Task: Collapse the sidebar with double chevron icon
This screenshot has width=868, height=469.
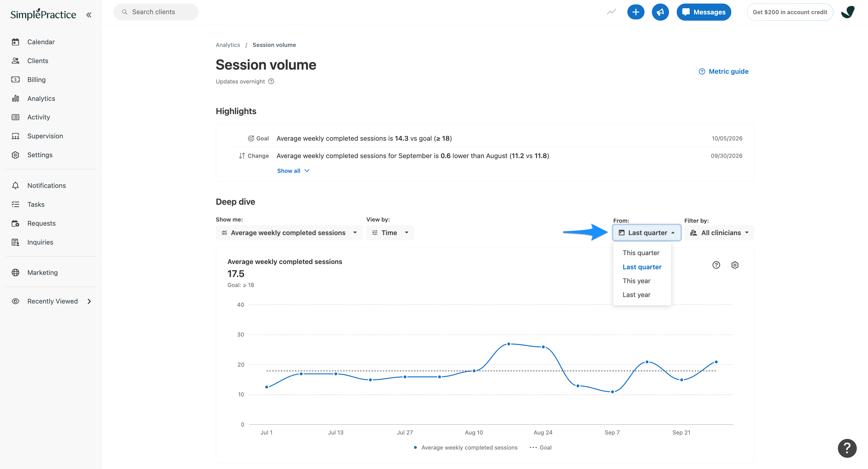Action: point(89,15)
